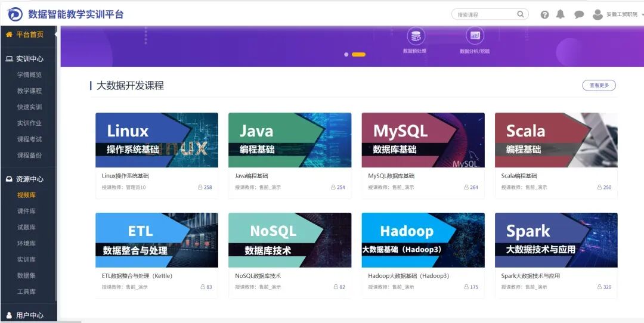Click the ETL course cover thumbnail
Image resolution: width=644 pixels, height=323 pixels.
pyautogui.click(x=157, y=240)
